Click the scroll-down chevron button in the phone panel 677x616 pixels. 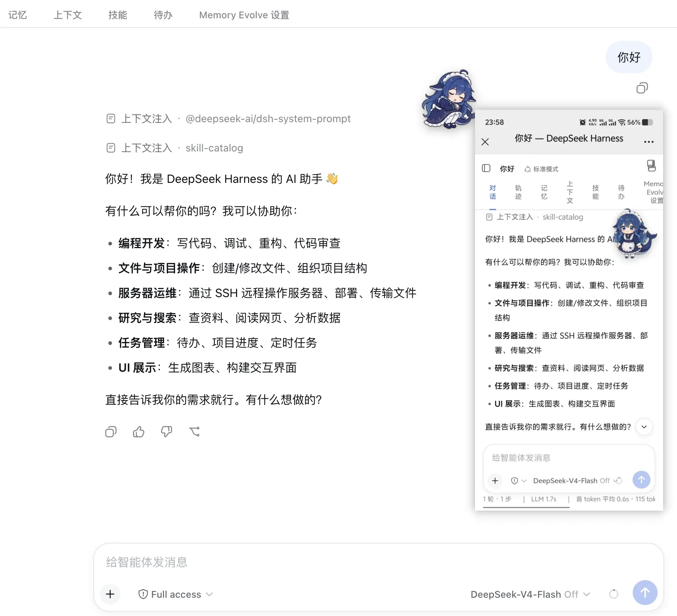point(644,427)
